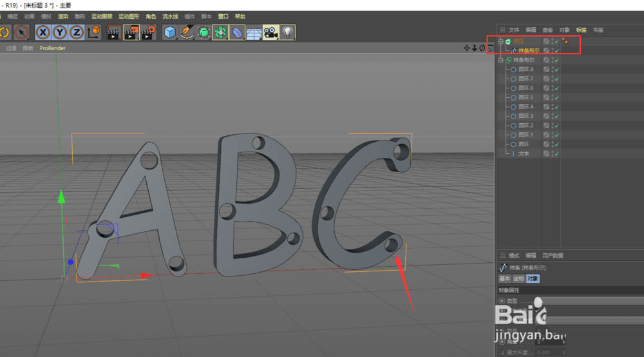Select the 文本 text object
The height and width of the screenshot is (357, 644).
point(524,153)
